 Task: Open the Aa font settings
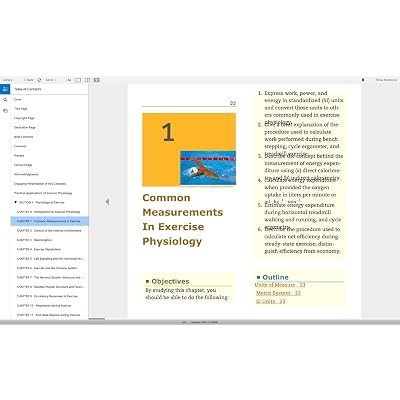click(69, 80)
